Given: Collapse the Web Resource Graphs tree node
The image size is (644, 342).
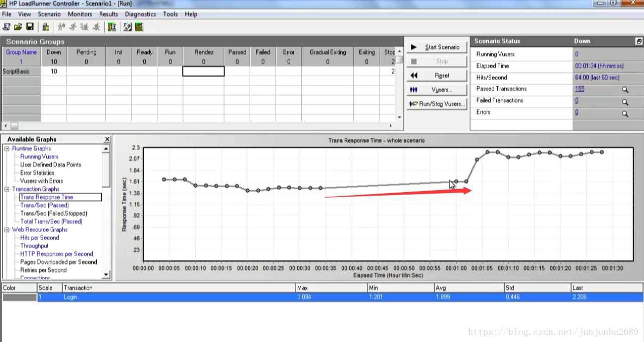Looking at the screenshot, I should [x=7, y=230].
